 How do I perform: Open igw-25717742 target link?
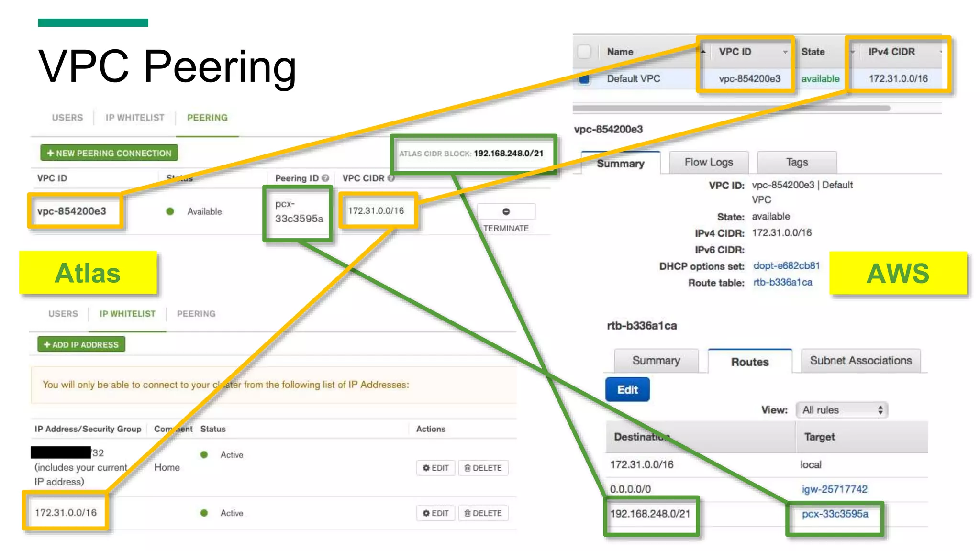835,489
